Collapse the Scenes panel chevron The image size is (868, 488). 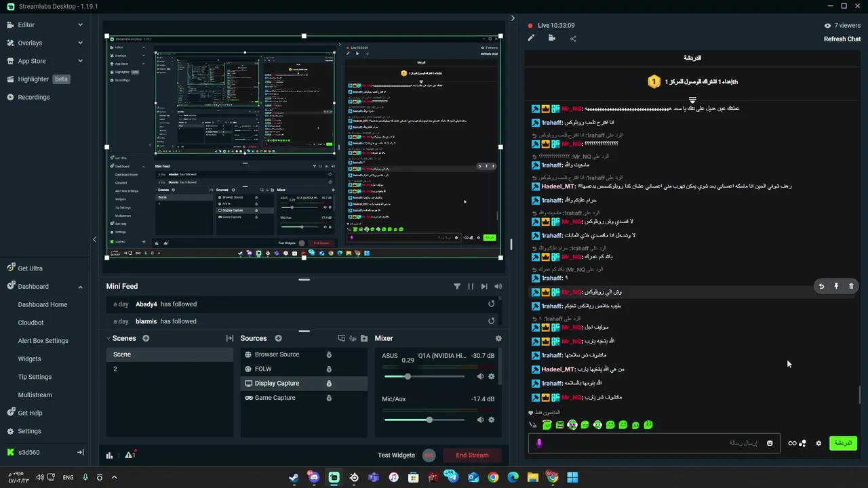(108, 338)
